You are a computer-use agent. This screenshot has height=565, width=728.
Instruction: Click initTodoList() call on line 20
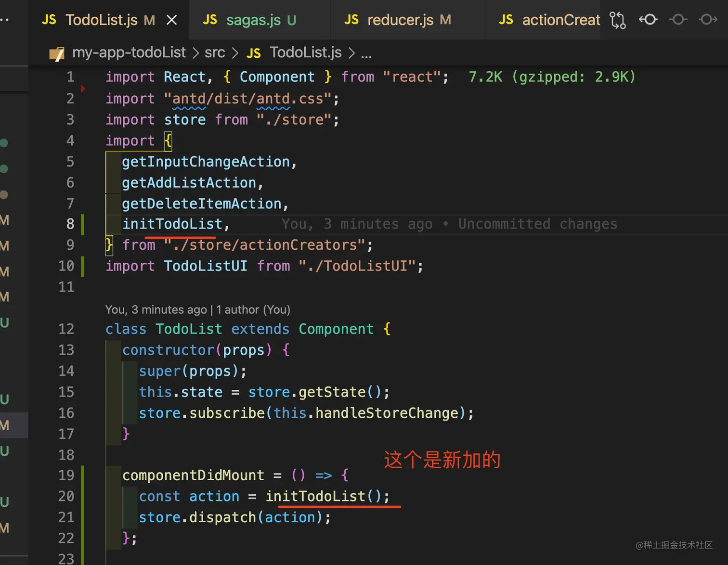point(324,497)
